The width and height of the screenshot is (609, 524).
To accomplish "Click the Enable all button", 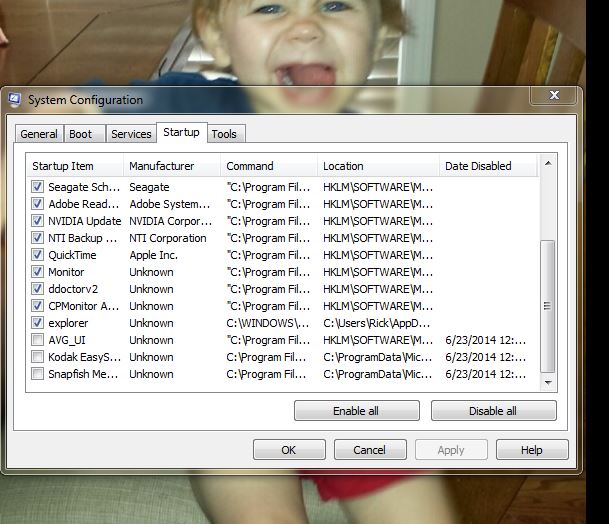I will [x=357, y=411].
